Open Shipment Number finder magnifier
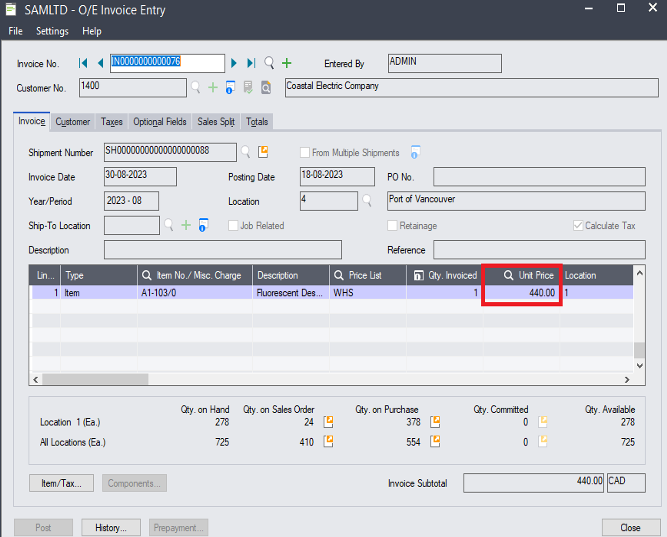Screen dimensions: 667x537 point(245,152)
